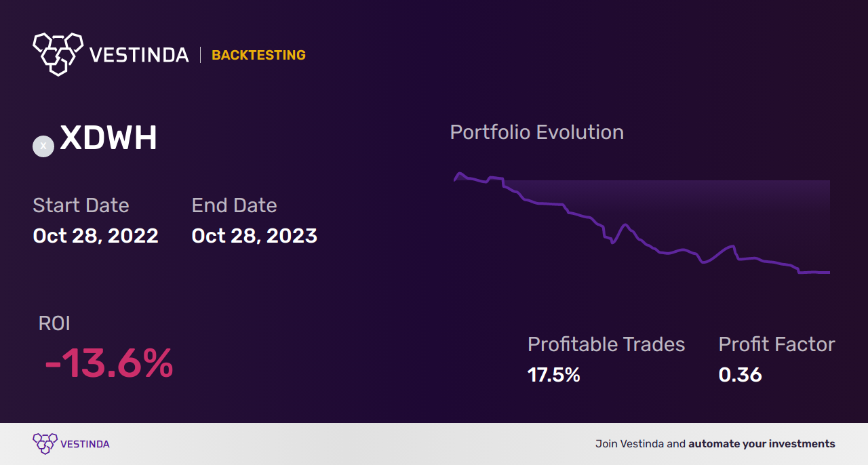Image resolution: width=868 pixels, height=465 pixels.
Task: Click the XDWH round asset icon
Action: coord(43,146)
